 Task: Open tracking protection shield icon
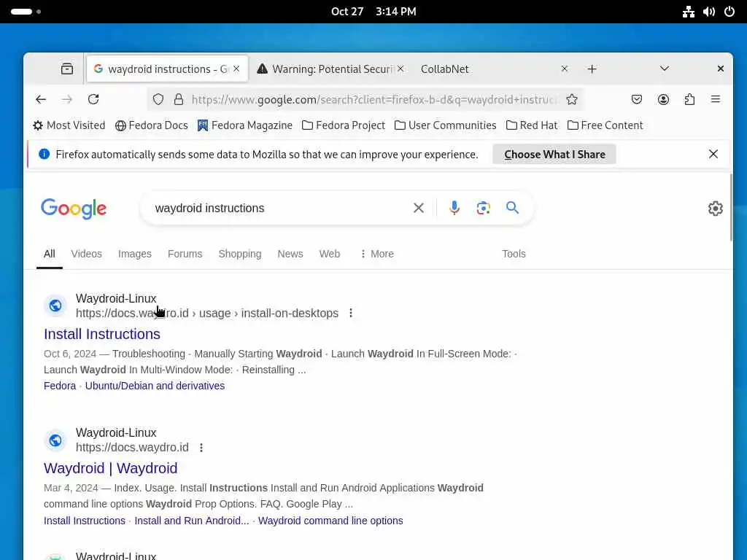pos(158,99)
